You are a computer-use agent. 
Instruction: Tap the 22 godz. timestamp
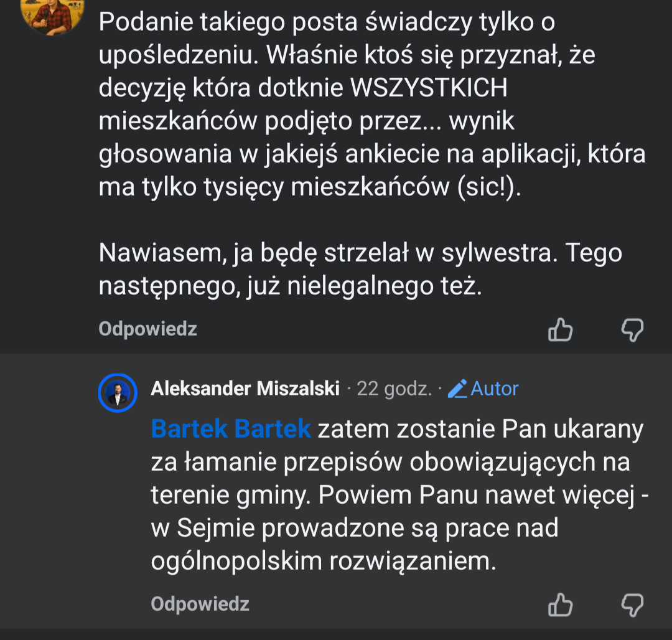tap(394, 389)
